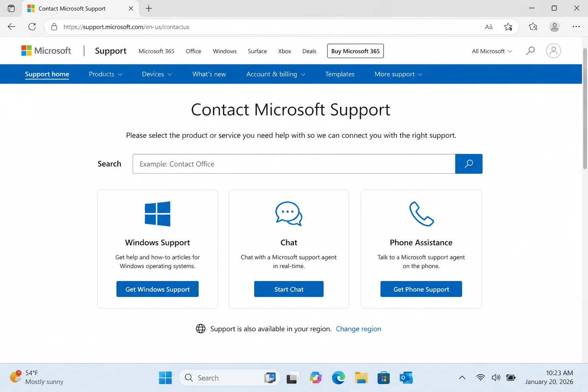Open the browser profile icon

pos(554,27)
